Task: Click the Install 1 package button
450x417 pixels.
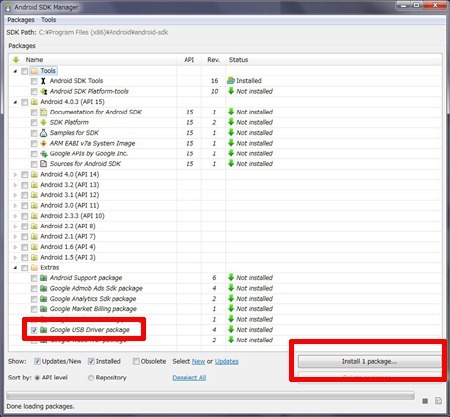Action: [369, 361]
